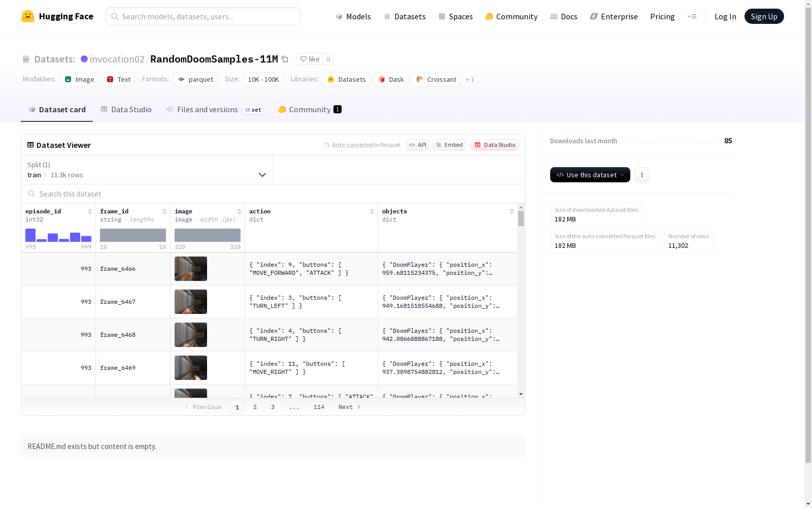Click the episode_id histogram bars
Image resolution: width=812 pixels, height=508 pixels.
click(58, 235)
